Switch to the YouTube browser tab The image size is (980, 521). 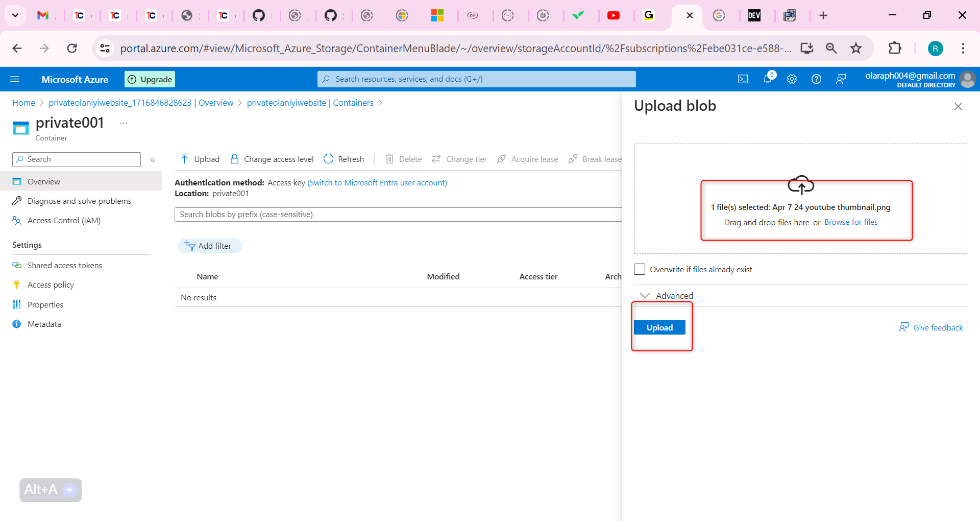(615, 15)
